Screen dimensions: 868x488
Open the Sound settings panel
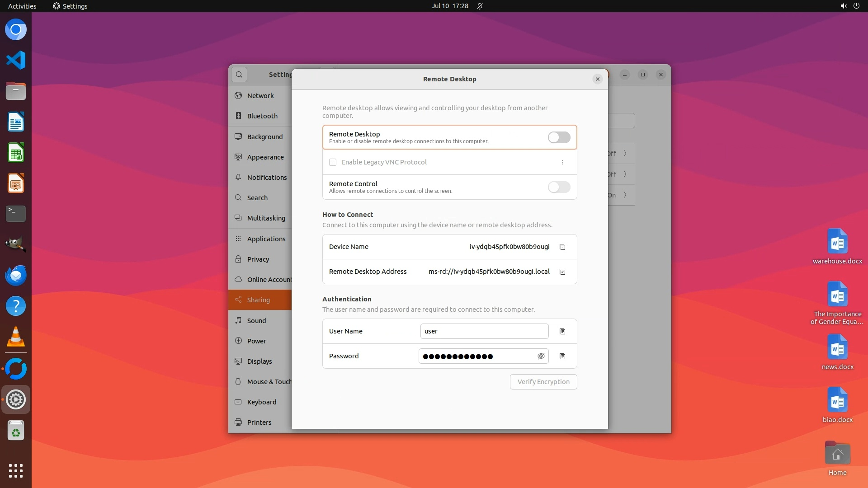tap(256, 321)
